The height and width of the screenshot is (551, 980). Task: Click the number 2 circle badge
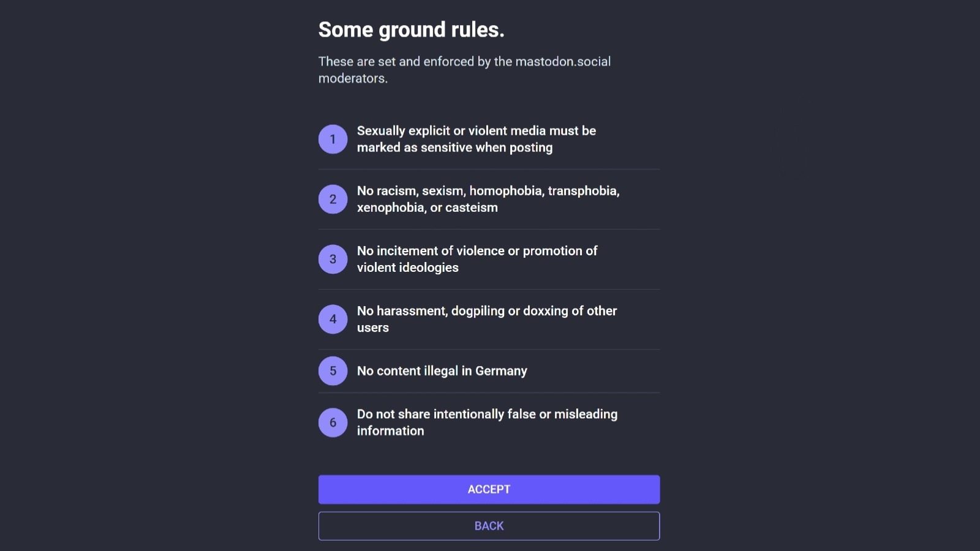tap(333, 199)
